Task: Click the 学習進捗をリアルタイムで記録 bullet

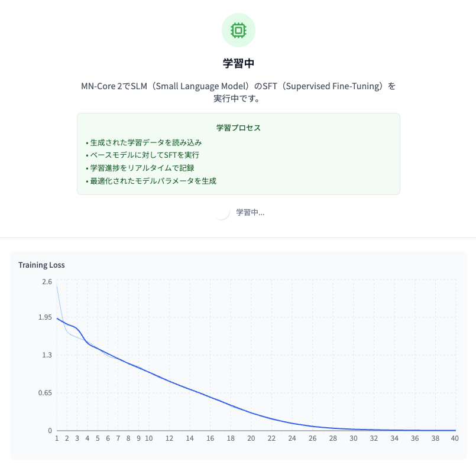Action: click(140, 168)
